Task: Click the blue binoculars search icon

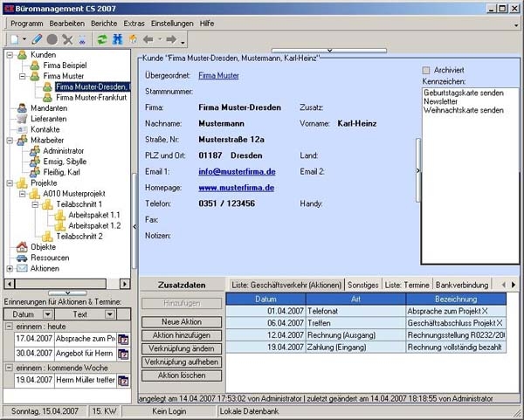Action: pos(117,39)
